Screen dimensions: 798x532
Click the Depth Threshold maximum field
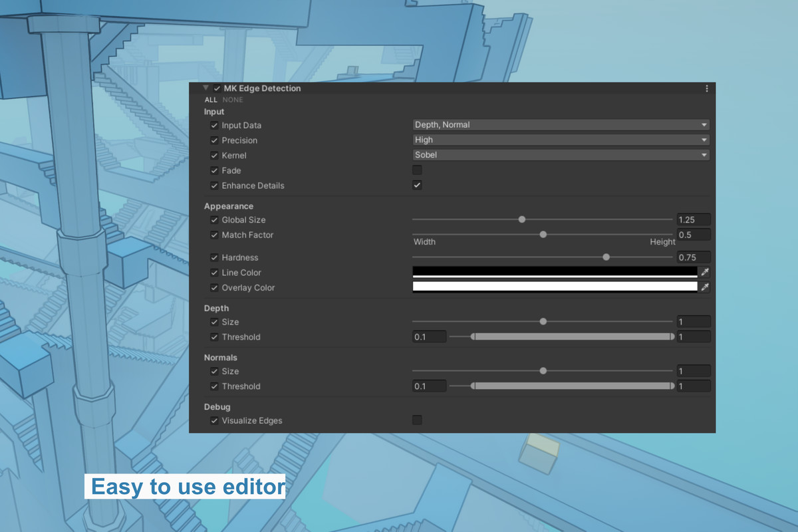click(x=694, y=337)
